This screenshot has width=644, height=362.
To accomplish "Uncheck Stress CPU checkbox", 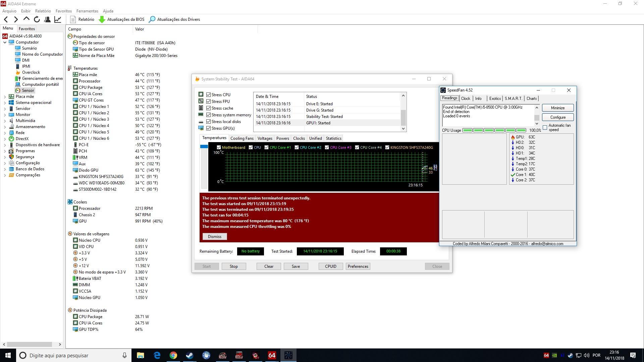I will pyautogui.click(x=209, y=95).
